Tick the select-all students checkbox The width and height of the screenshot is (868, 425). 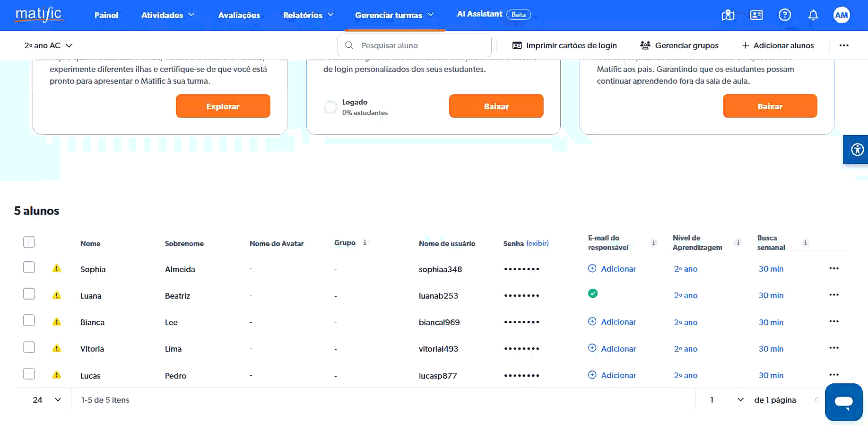coord(29,242)
